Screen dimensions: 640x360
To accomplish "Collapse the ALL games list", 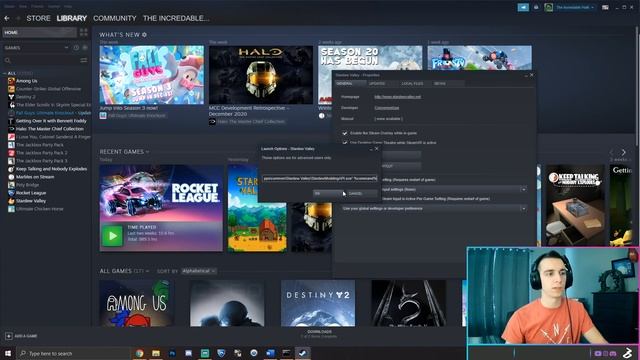I will 4,73.
